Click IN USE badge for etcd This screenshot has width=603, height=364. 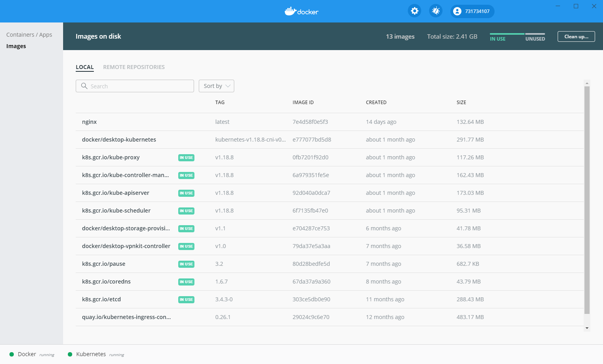tap(186, 300)
